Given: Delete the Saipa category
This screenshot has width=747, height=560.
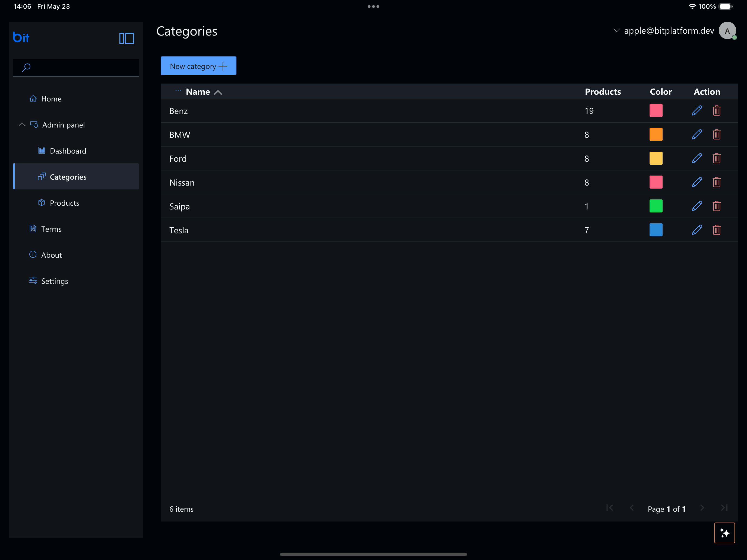Looking at the screenshot, I should tap(717, 206).
